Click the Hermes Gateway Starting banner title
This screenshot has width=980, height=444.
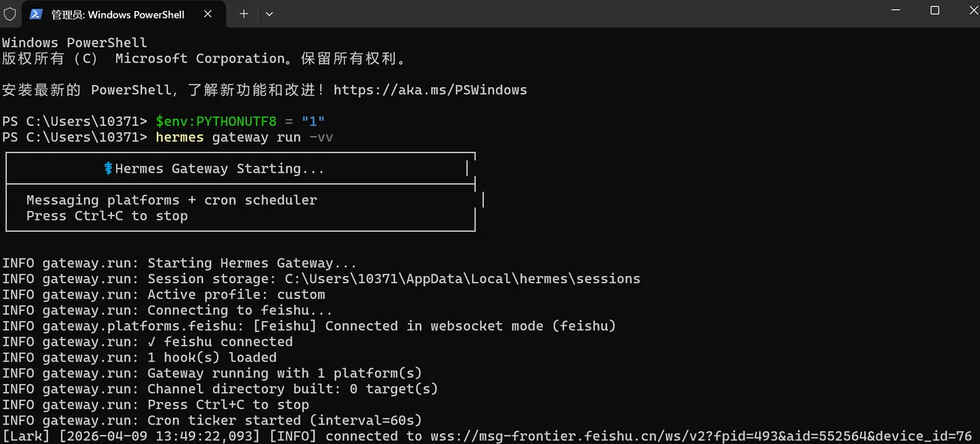tap(219, 169)
